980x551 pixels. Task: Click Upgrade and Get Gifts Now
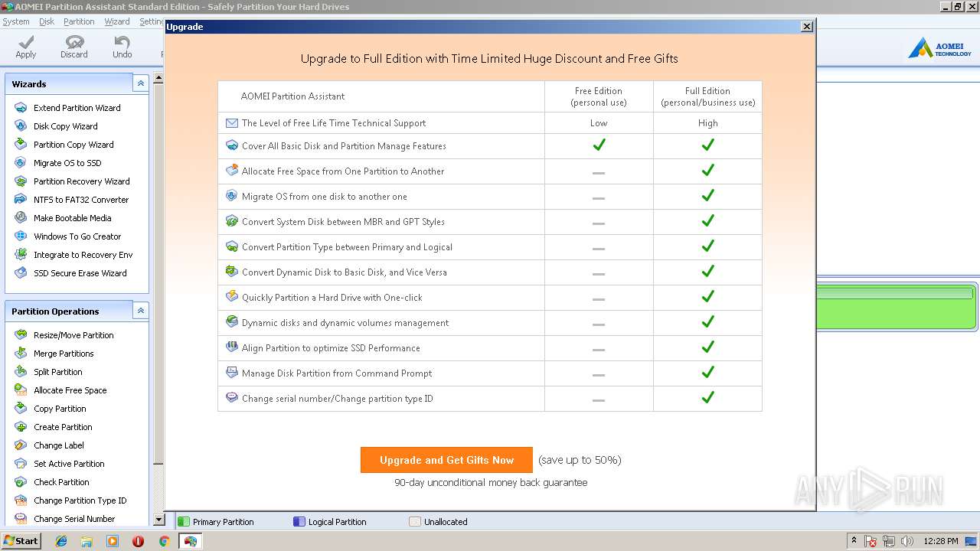tap(446, 460)
